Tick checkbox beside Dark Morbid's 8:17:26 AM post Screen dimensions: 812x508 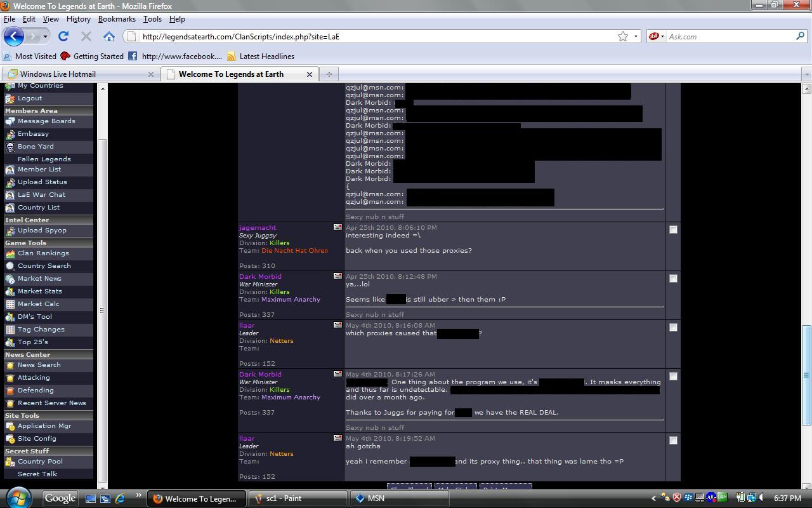pos(673,376)
